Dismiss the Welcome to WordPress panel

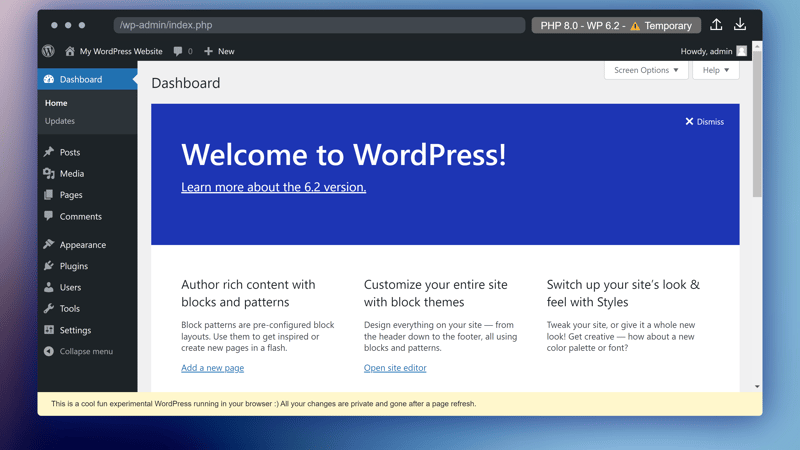704,122
